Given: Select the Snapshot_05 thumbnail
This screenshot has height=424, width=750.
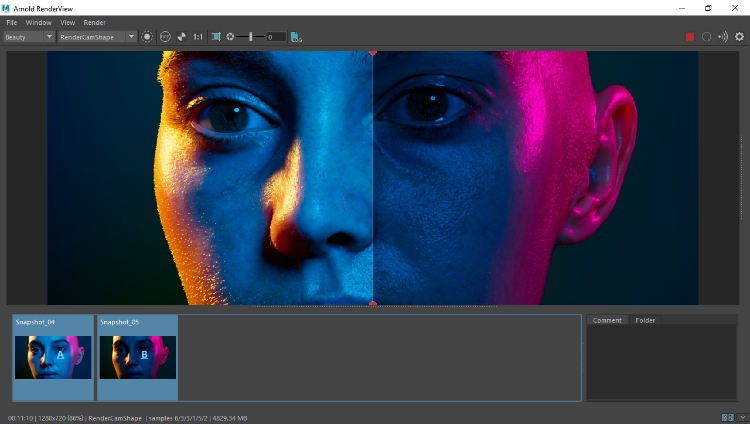Looking at the screenshot, I should pos(137,356).
